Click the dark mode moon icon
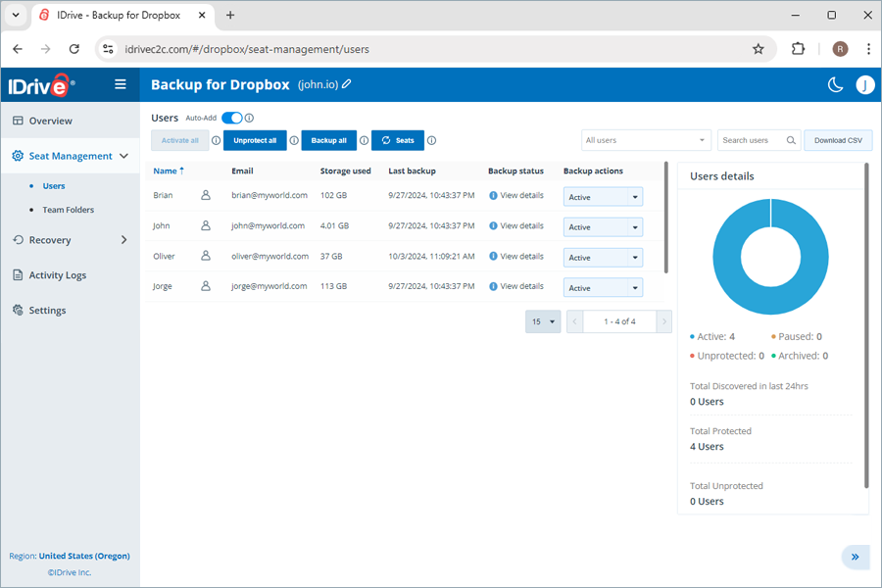Screen dimensions: 882x588 tap(835, 85)
